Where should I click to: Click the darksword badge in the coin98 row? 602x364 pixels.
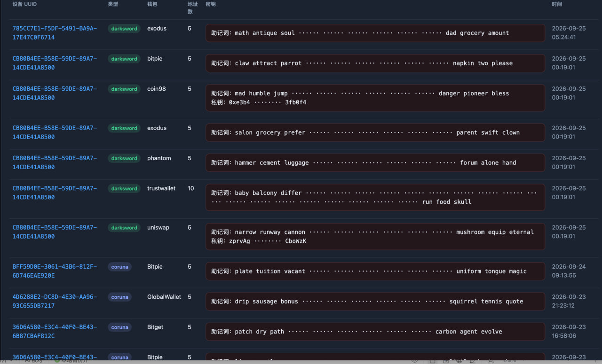click(x=124, y=89)
